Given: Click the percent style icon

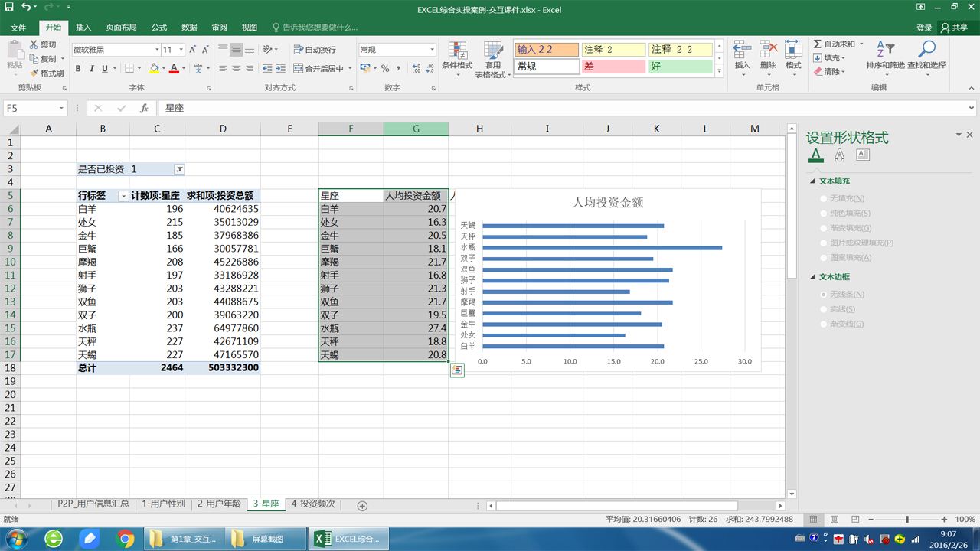Looking at the screenshot, I should [x=385, y=69].
